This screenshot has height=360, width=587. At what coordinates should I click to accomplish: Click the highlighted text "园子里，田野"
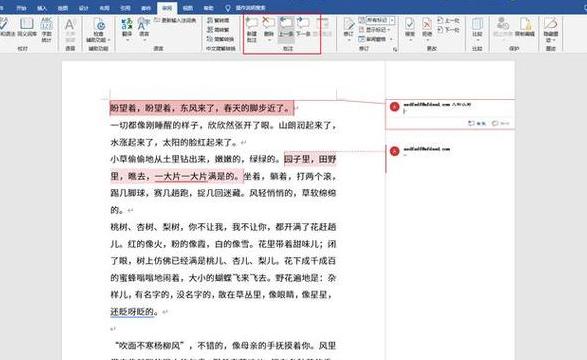tap(310, 159)
